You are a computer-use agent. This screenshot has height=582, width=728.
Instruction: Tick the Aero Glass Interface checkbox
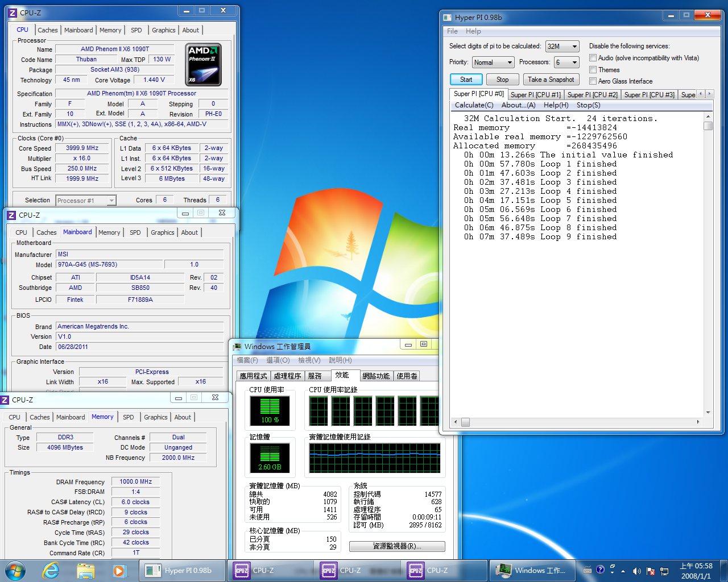[x=593, y=81]
